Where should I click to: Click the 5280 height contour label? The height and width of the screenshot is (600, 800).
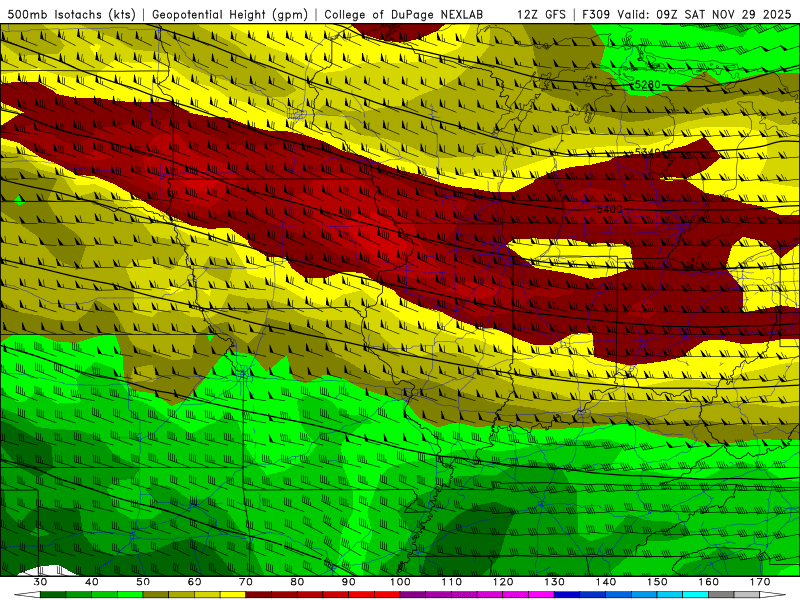648,84
